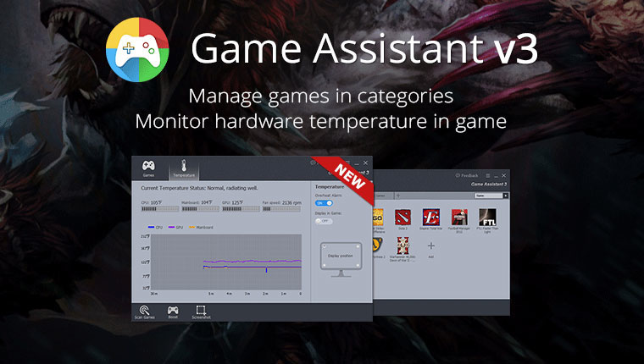Screen dimensions: 644x364
Task: Launch Warhammer 40,000 Dawn of War icon
Action: 402,245
